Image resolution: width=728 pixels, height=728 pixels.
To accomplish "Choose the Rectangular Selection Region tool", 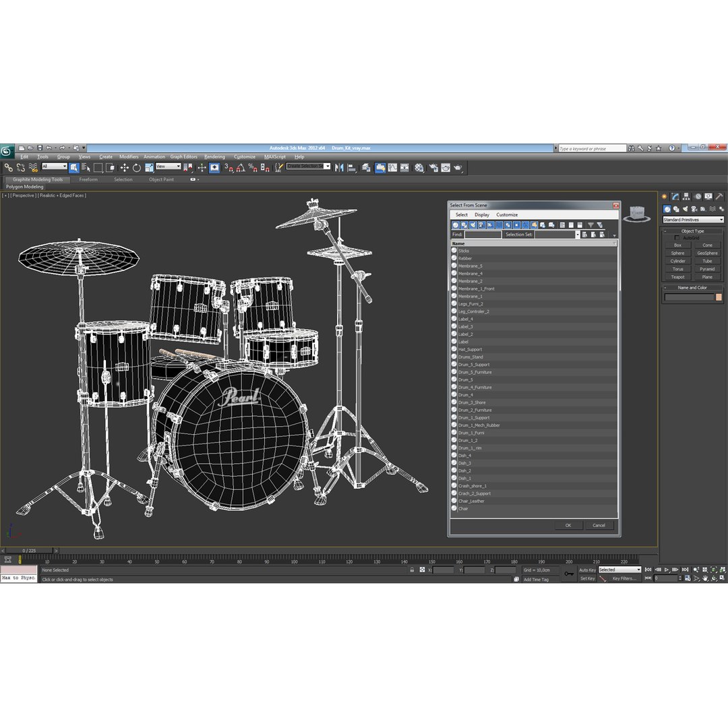I will pyautogui.click(x=98, y=168).
